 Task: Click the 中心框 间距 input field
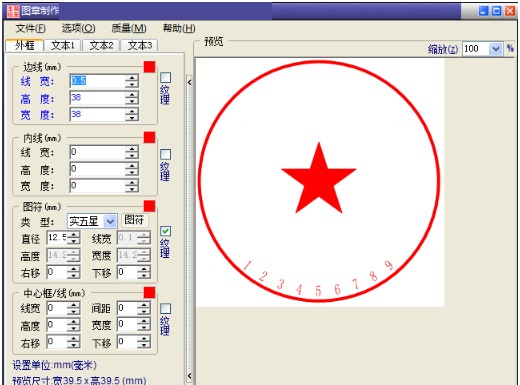(x=127, y=308)
